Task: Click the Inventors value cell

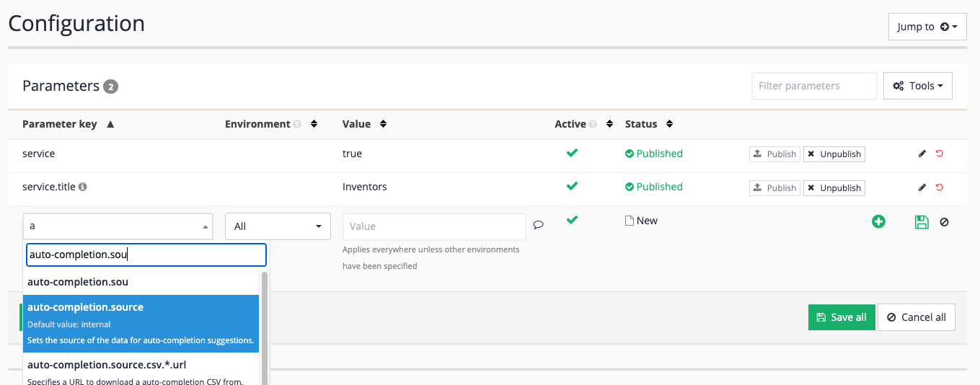Action: (365, 187)
